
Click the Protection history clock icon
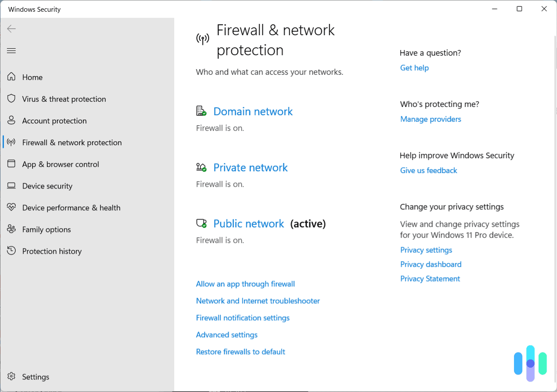coord(11,251)
